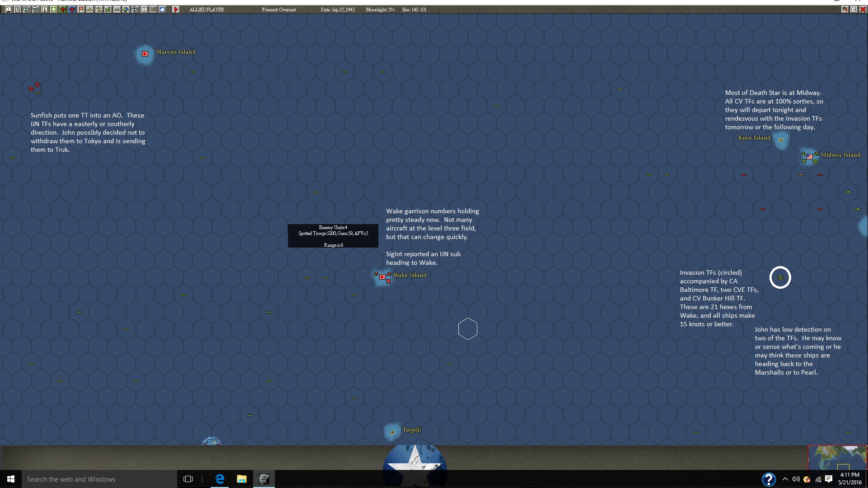Open the single yellow ship list icon
Screen dimensions: 868x488
click(x=90, y=9)
